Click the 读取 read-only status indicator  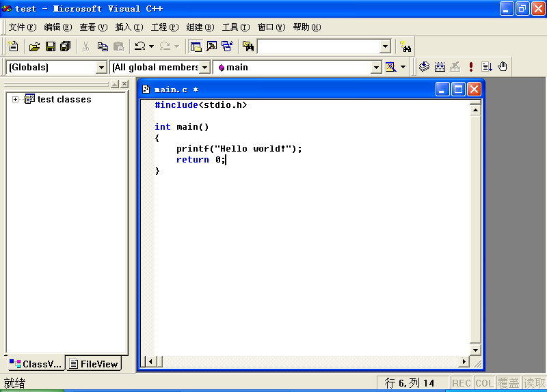coord(534,383)
